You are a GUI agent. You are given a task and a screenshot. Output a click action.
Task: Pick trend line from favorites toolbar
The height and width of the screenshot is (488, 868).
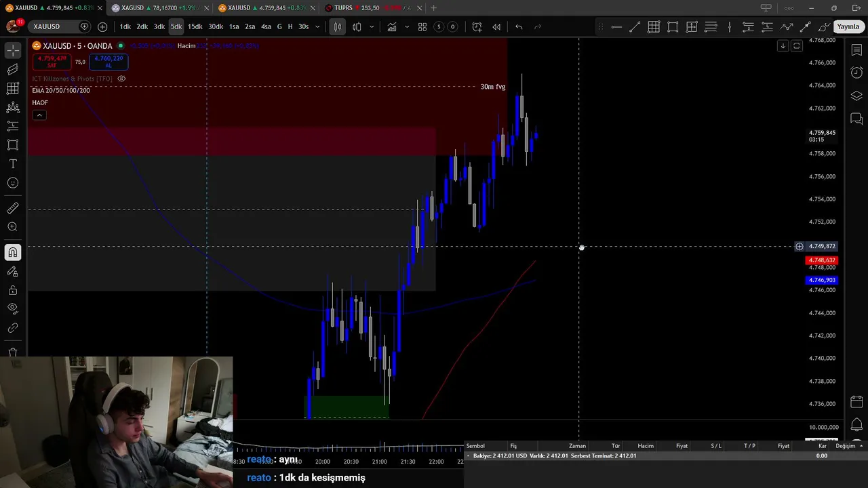point(635,26)
